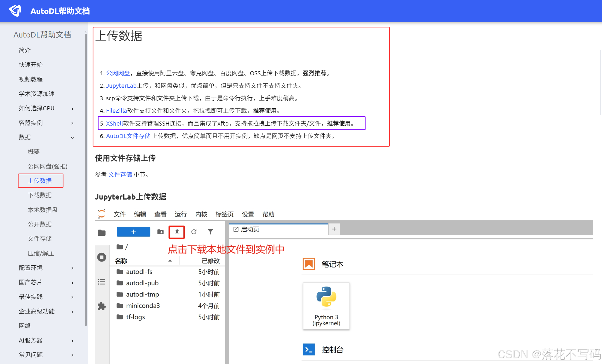Screen dimensions: 602x364
Task: Click the file browser folder sidebar icon
Action: (x=102, y=233)
